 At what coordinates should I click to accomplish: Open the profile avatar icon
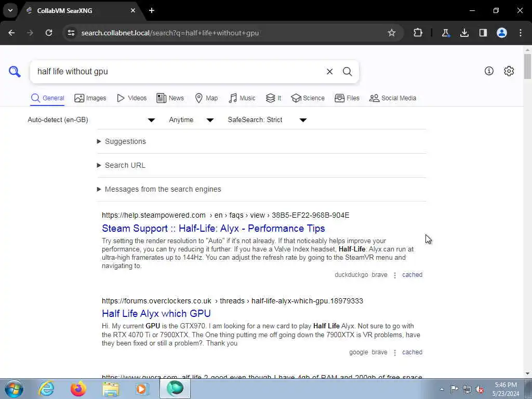tap(502, 33)
